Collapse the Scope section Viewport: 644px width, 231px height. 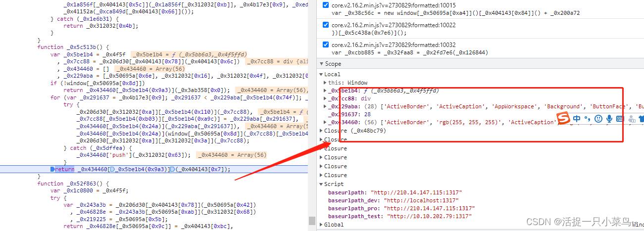pyautogui.click(x=322, y=64)
